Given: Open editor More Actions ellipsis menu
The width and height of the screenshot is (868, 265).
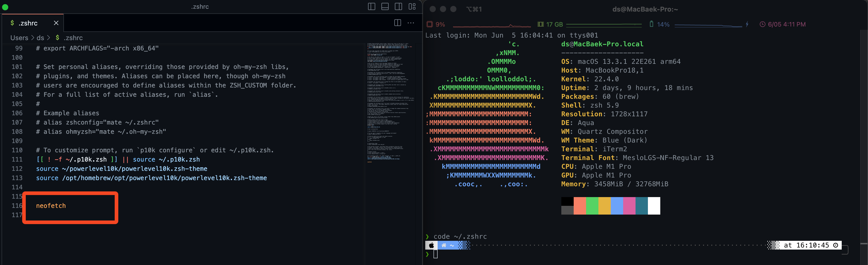Looking at the screenshot, I should (x=411, y=23).
